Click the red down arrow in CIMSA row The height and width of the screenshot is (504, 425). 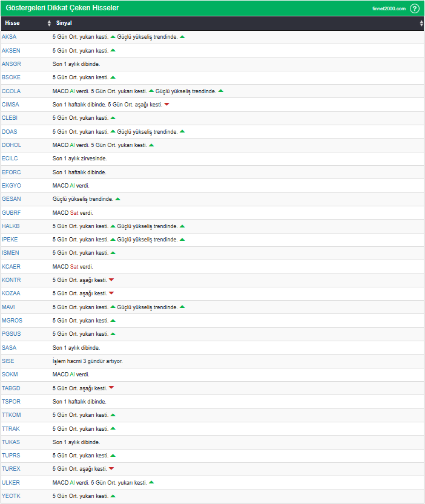pyautogui.click(x=166, y=105)
